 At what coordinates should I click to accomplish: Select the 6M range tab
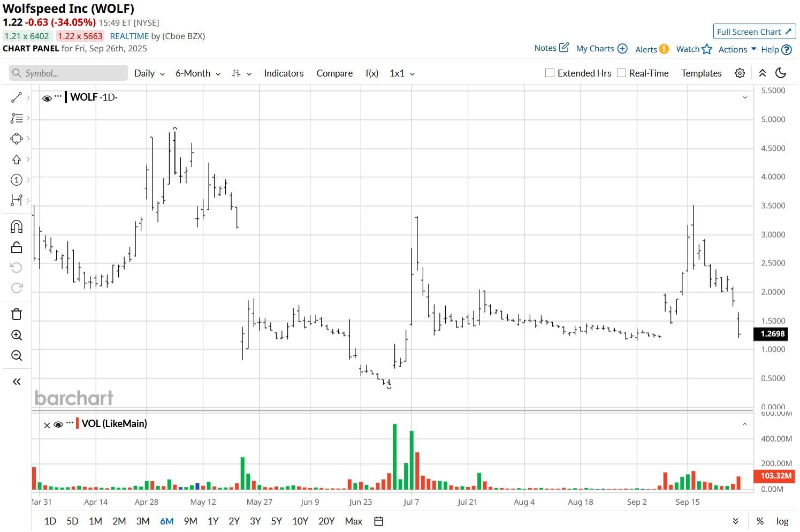click(166, 521)
